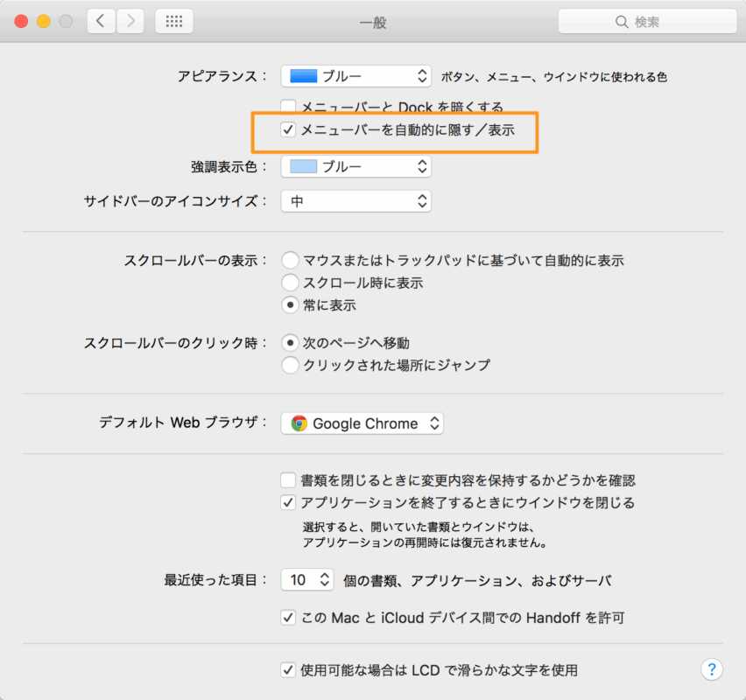The width and height of the screenshot is (746, 700).
Task: Open サイドバーのアイコンサイズ dropdown
Action: (356, 201)
